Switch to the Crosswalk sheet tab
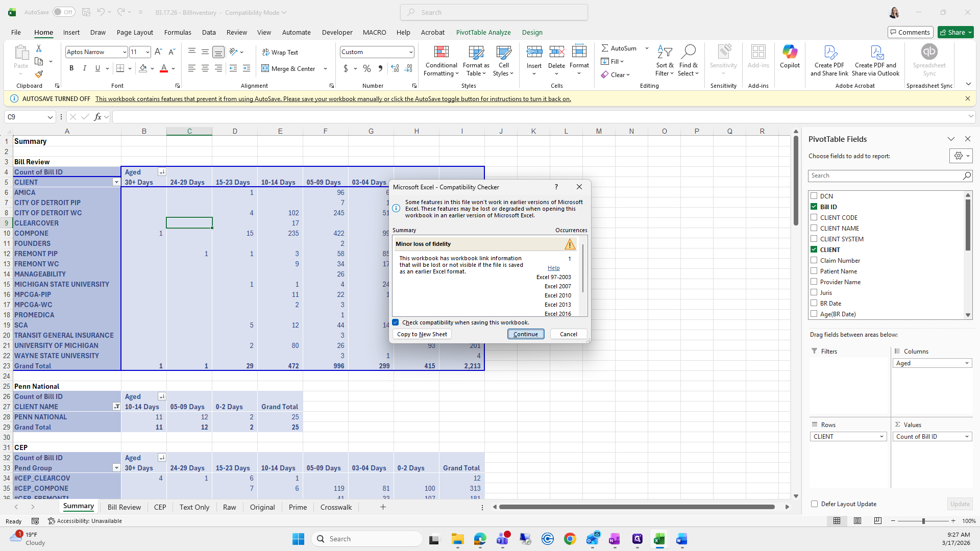The height and width of the screenshot is (551, 980). pos(336,507)
